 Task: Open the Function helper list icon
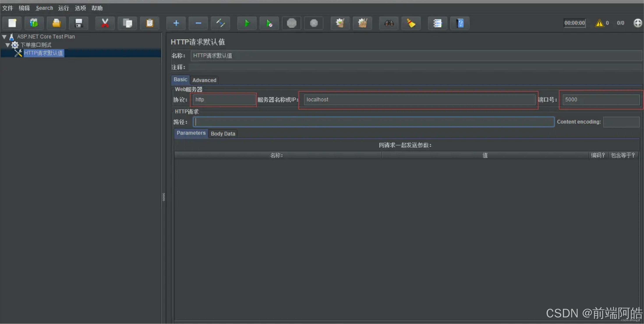click(437, 23)
